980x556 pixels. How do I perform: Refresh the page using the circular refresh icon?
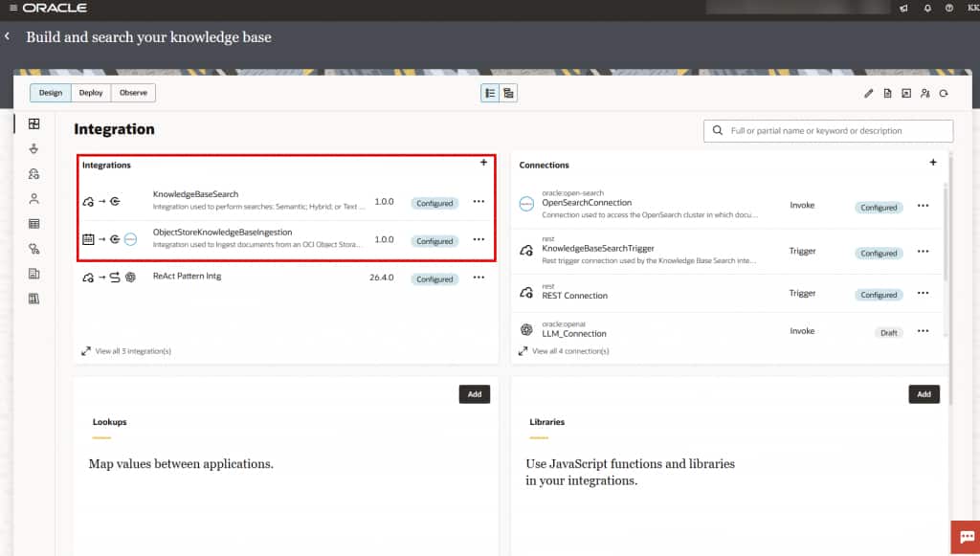[944, 93]
